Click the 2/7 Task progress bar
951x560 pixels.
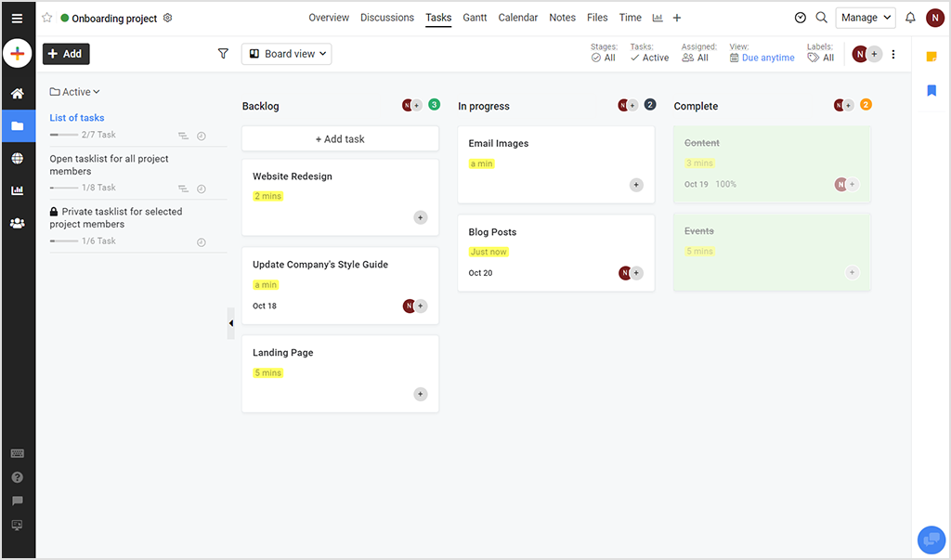pyautogui.click(x=67, y=135)
